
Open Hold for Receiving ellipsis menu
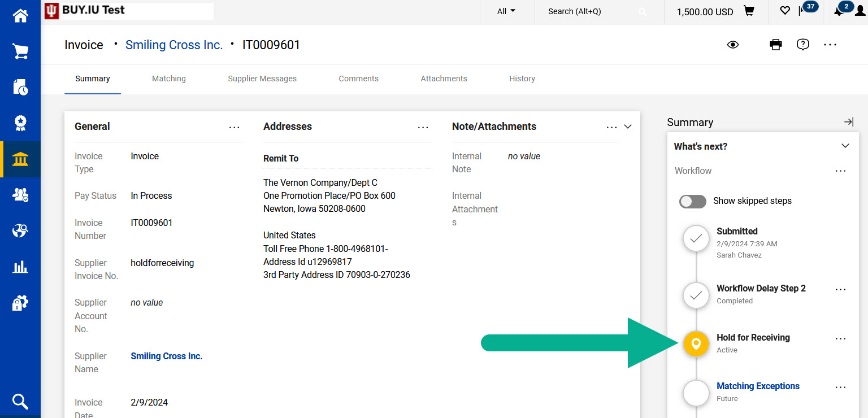841,338
